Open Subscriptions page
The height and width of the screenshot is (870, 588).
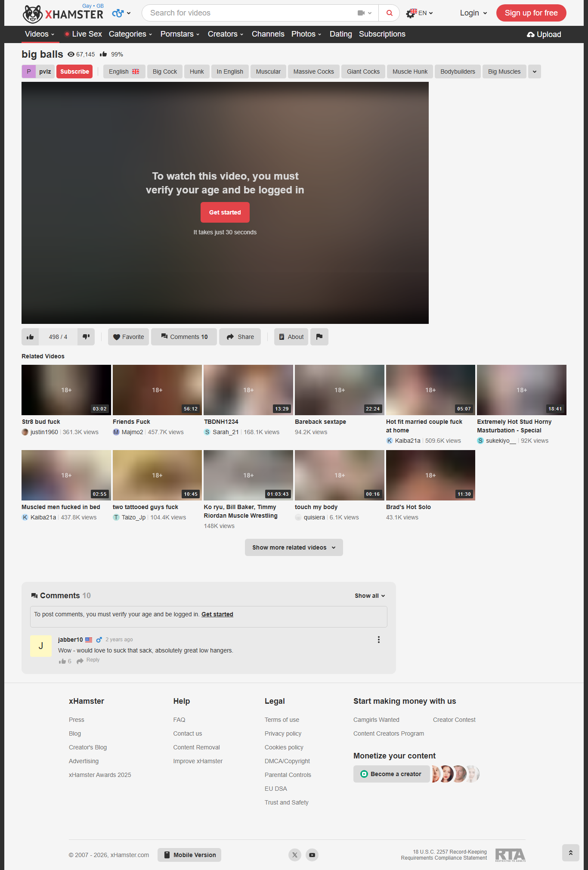[x=382, y=34]
